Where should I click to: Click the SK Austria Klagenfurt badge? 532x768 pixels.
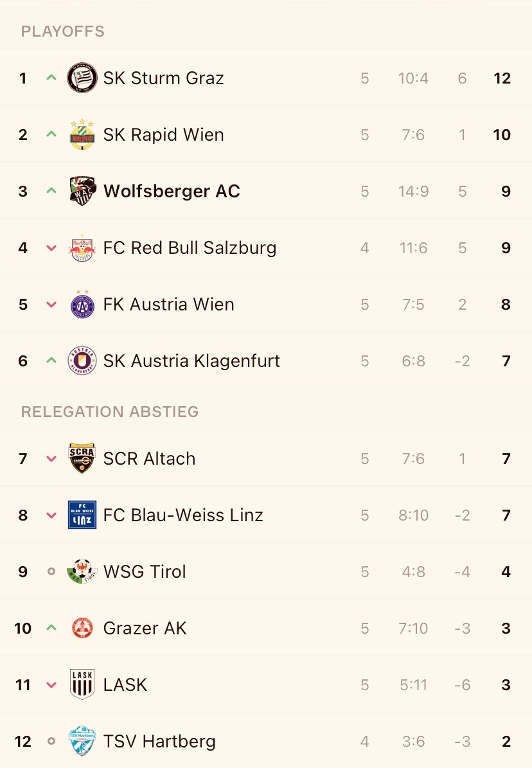82,361
